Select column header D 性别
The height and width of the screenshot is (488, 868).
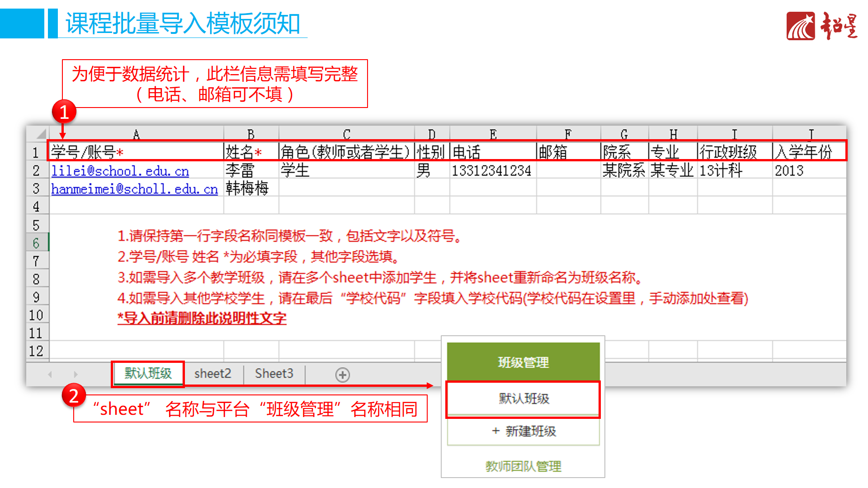[x=431, y=133]
